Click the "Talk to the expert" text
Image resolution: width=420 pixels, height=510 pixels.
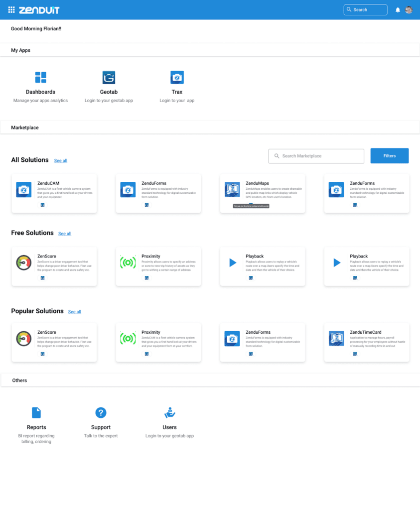click(x=101, y=436)
